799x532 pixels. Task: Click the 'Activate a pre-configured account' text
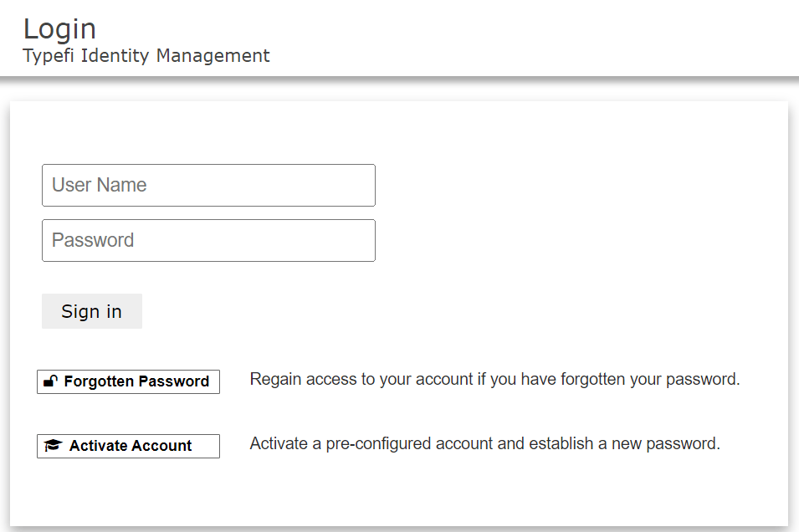point(485,443)
